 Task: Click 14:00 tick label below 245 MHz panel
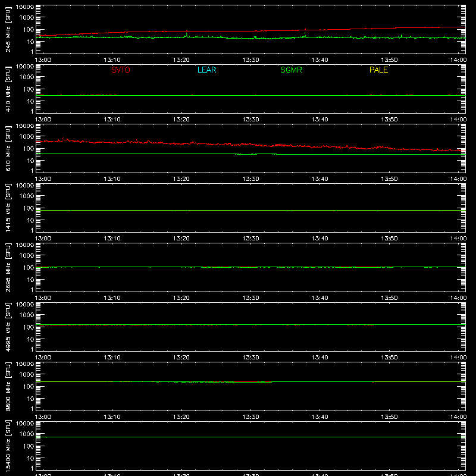pyautogui.click(x=458, y=60)
